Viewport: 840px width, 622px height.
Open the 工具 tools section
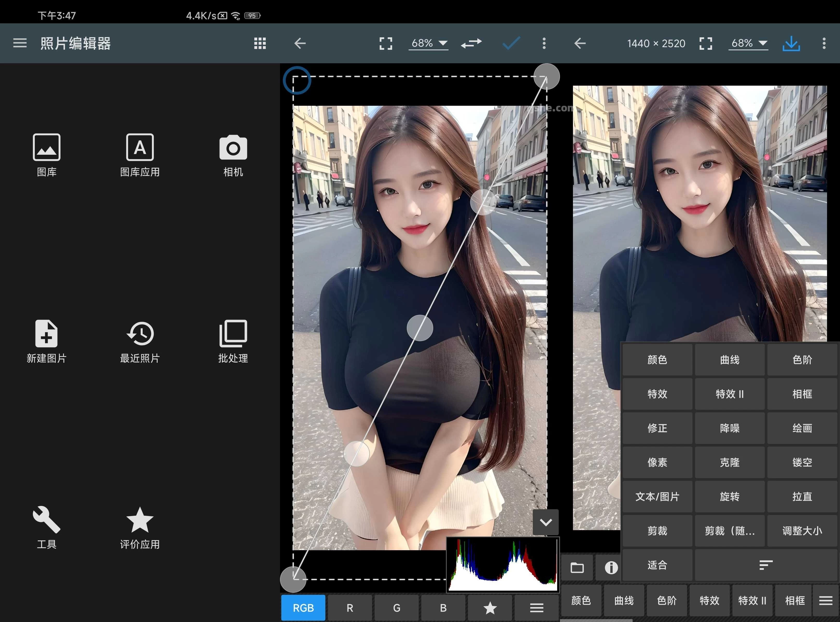[x=46, y=527]
